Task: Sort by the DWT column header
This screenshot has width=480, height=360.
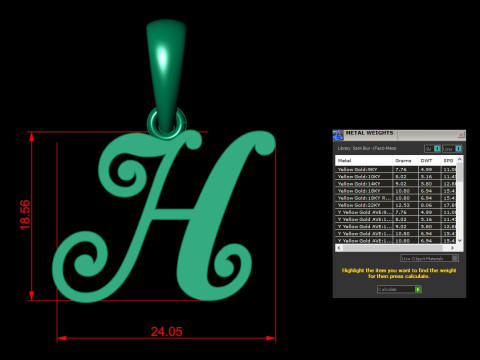Action: click(x=429, y=161)
